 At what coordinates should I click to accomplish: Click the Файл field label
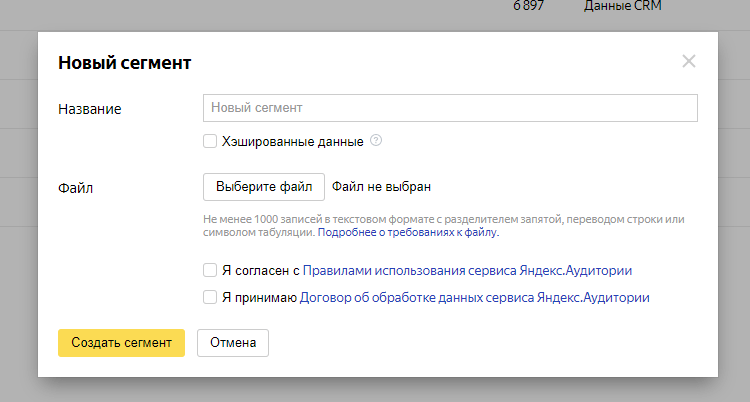(76, 188)
